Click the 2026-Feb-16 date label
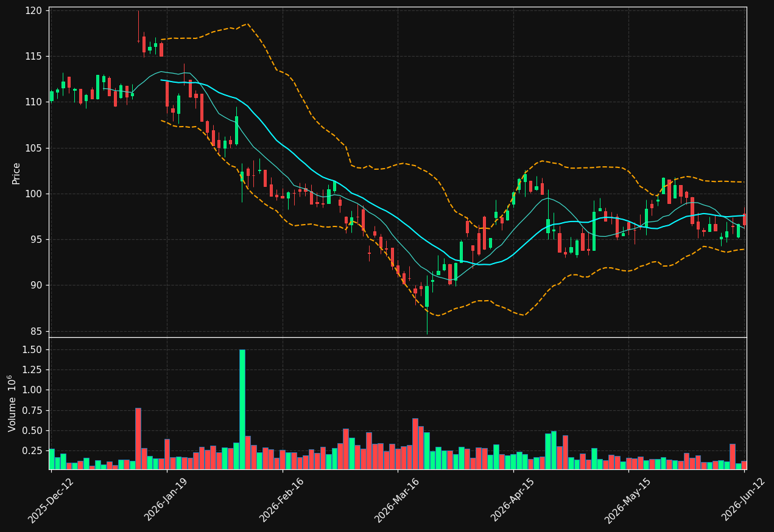The width and height of the screenshot is (774, 532). pos(281,500)
